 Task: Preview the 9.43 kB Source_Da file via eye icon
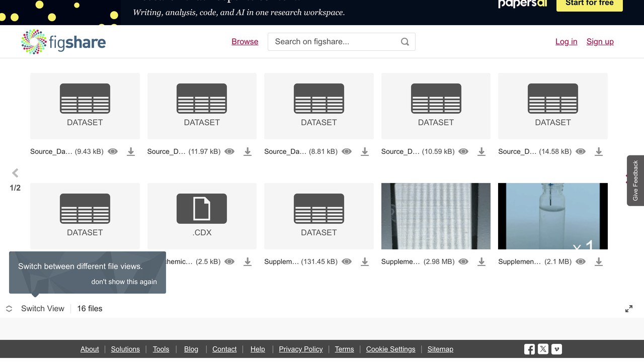click(x=113, y=151)
